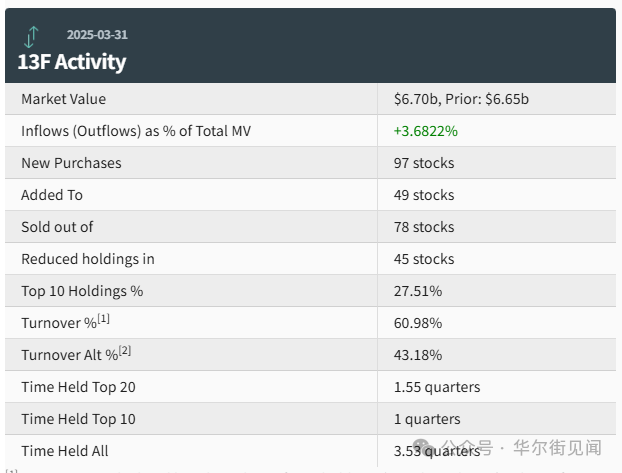Click the 1 quarters value

pyautogui.click(x=427, y=419)
